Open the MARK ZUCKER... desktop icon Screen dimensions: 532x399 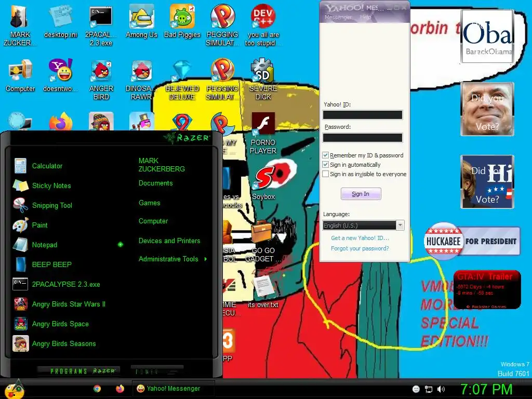coord(20,25)
